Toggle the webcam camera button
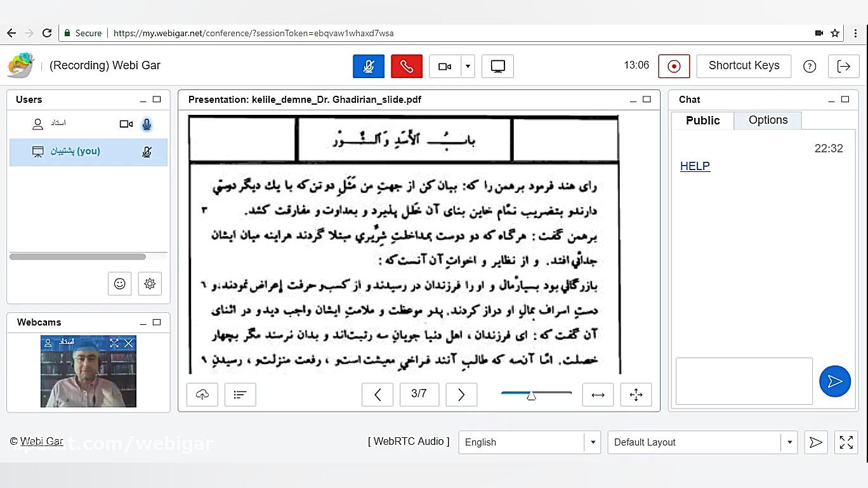The width and height of the screenshot is (868, 488). tap(445, 66)
